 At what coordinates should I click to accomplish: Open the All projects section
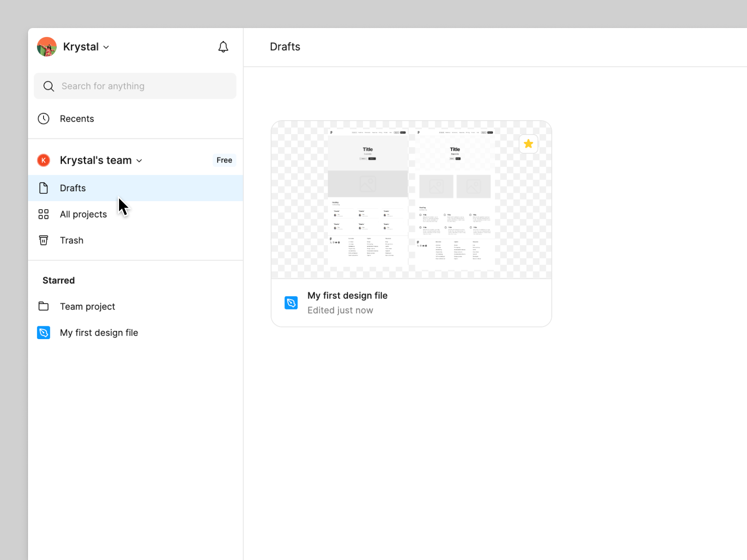[x=83, y=214]
